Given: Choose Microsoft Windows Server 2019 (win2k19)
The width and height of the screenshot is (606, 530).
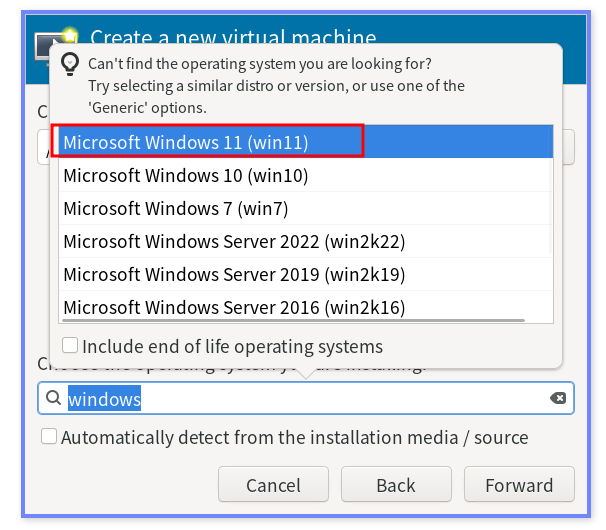Looking at the screenshot, I should (x=234, y=274).
